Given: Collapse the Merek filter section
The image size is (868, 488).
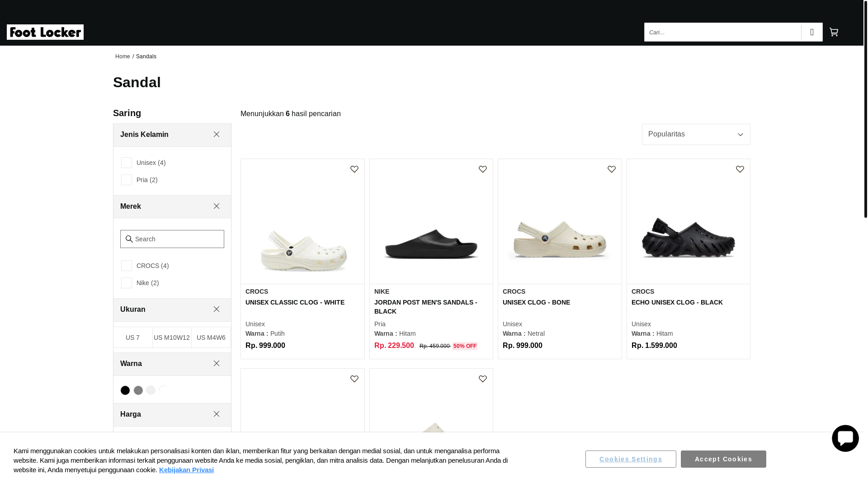Looking at the screenshot, I should point(217,206).
